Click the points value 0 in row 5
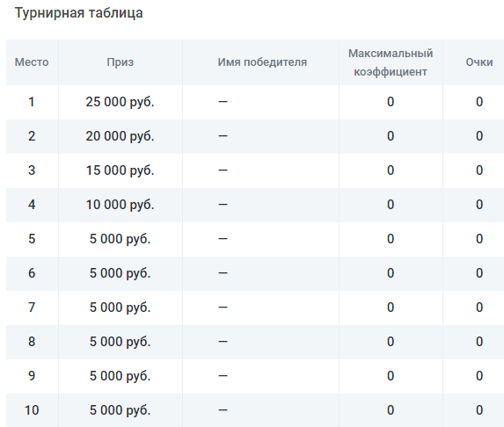This screenshot has height=427, width=504. tap(479, 239)
